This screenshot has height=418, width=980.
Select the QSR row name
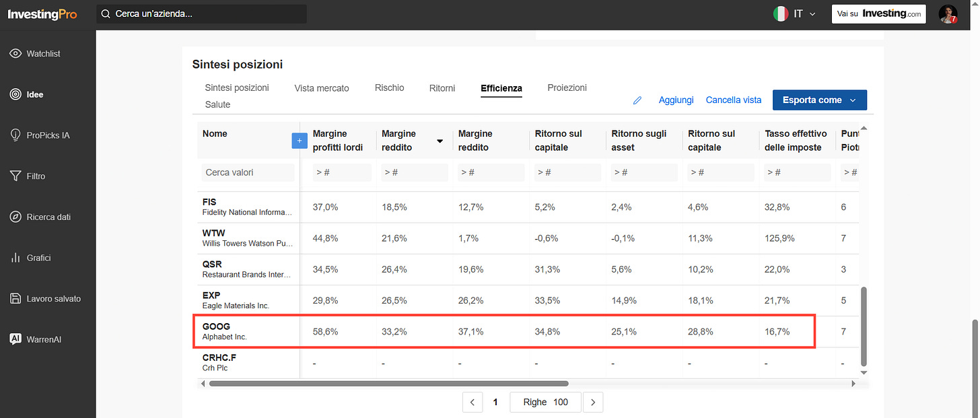point(212,264)
